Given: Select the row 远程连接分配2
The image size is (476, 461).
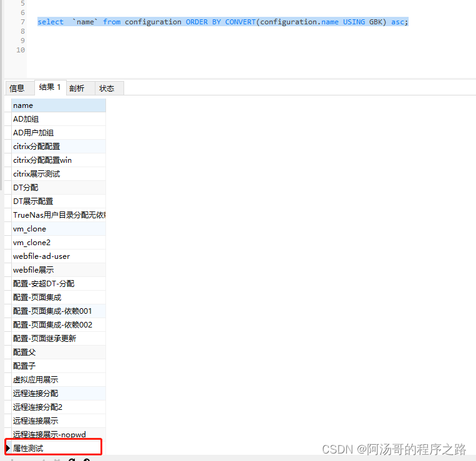Looking at the screenshot, I should 59,407.
